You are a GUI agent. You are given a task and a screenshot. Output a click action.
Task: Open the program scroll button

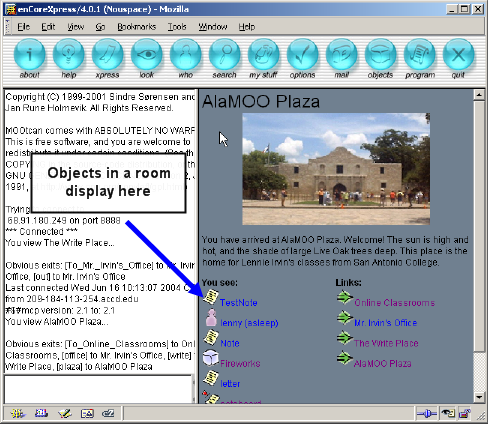coord(420,54)
